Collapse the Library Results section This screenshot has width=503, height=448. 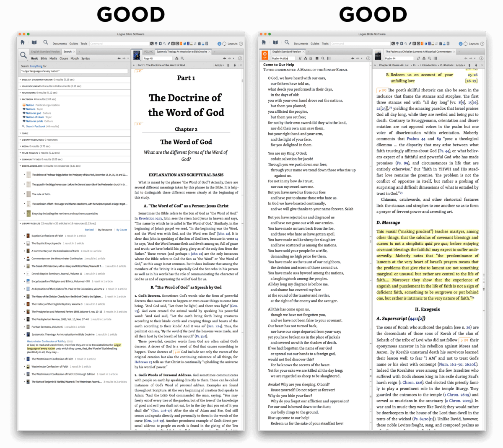click(20, 223)
